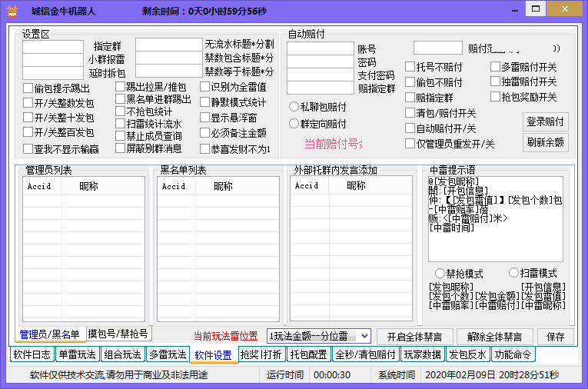This screenshot has width=588, height=389.
Task: Open 发包反水 tab
Action: (x=467, y=354)
